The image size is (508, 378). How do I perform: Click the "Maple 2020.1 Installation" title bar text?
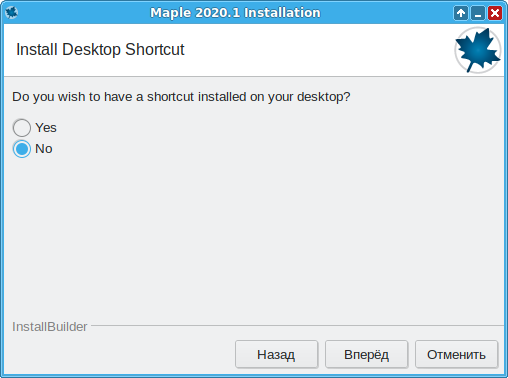click(x=235, y=13)
